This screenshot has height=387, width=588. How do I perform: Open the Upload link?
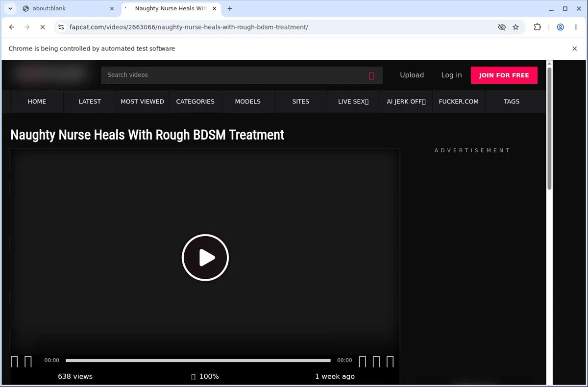tap(412, 75)
